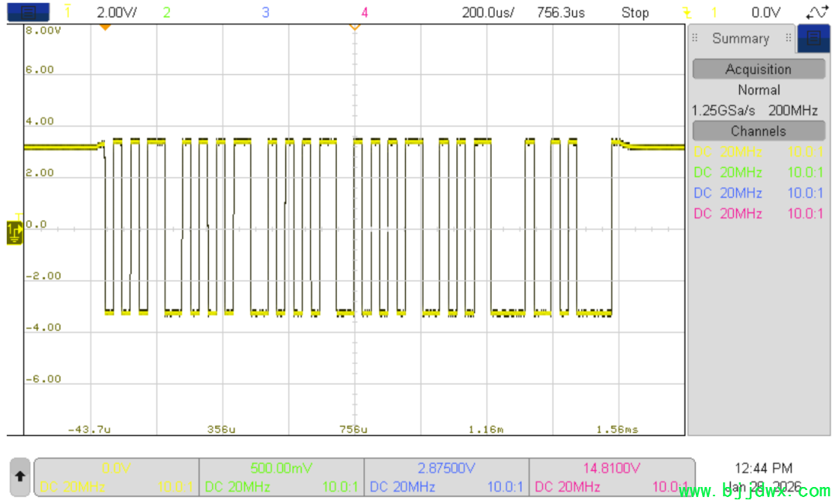
Task: Open the blue main menu icon top-left
Action: (x=28, y=12)
